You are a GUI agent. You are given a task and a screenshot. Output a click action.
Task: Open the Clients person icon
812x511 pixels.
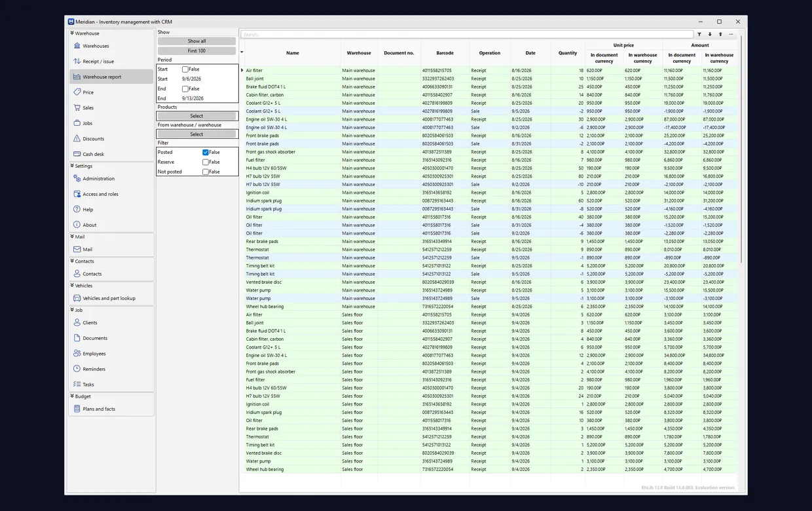tap(77, 322)
